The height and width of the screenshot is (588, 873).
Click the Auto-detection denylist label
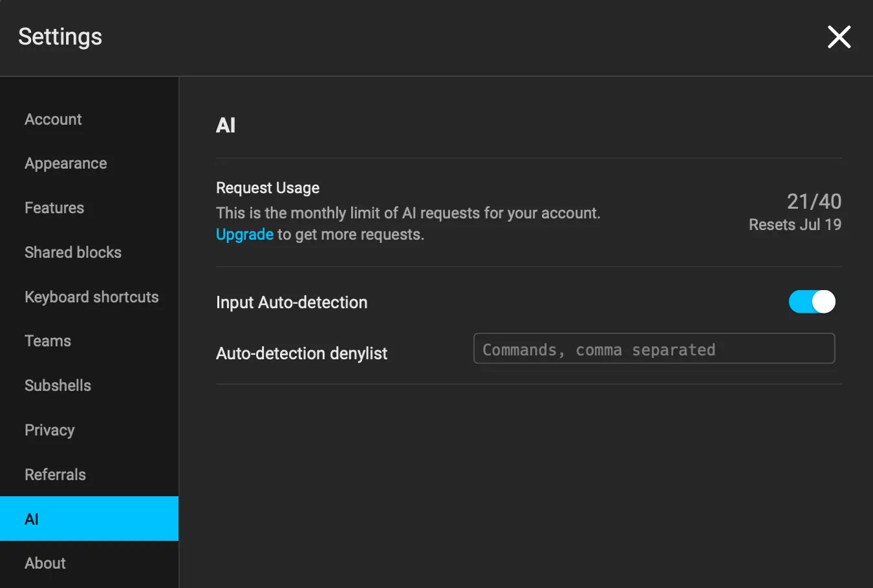[x=301, y=353]
